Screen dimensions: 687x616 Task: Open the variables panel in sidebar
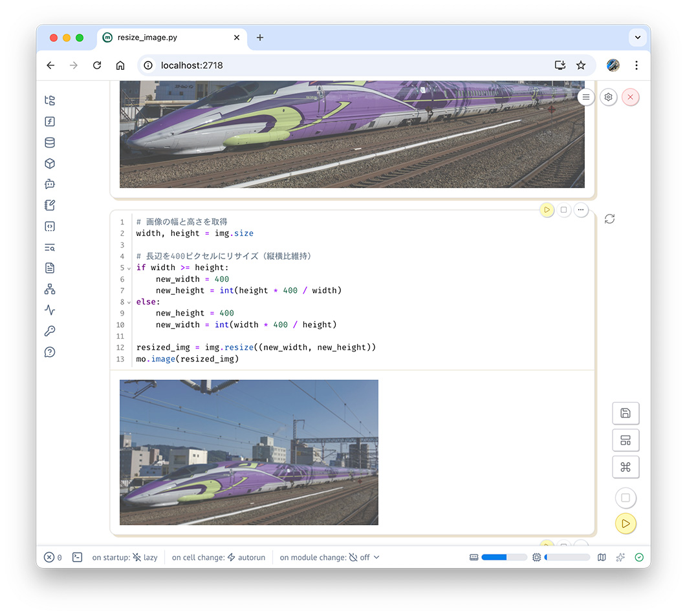click(50, 122)
